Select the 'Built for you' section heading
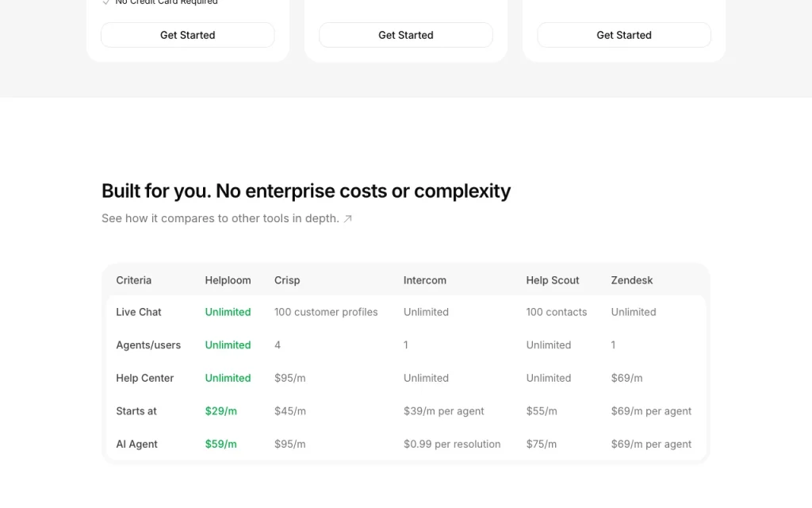Screen dimensions: 812x508 coord(305,190)
